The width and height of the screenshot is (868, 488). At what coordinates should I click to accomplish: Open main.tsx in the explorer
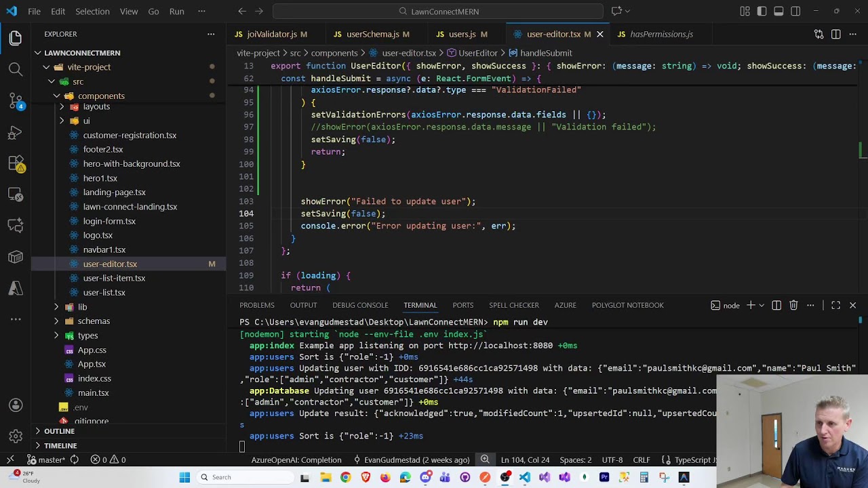point(93,393)
